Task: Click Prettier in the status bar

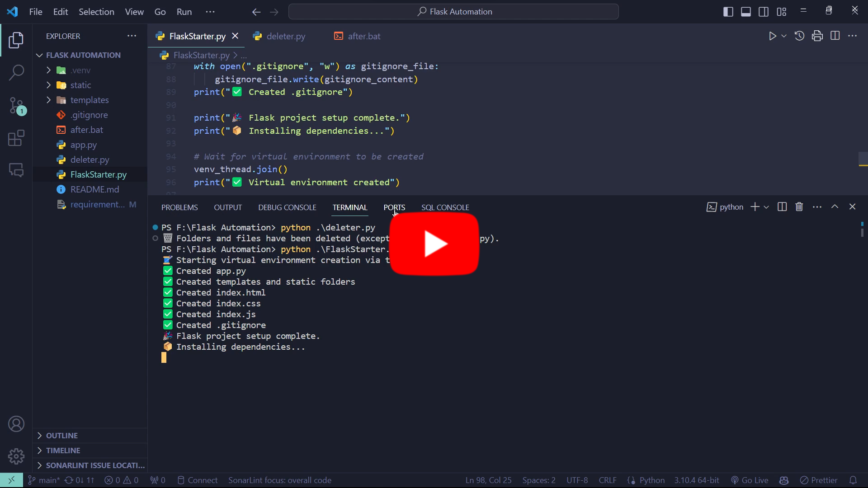Action: click(x=819, y=480)
